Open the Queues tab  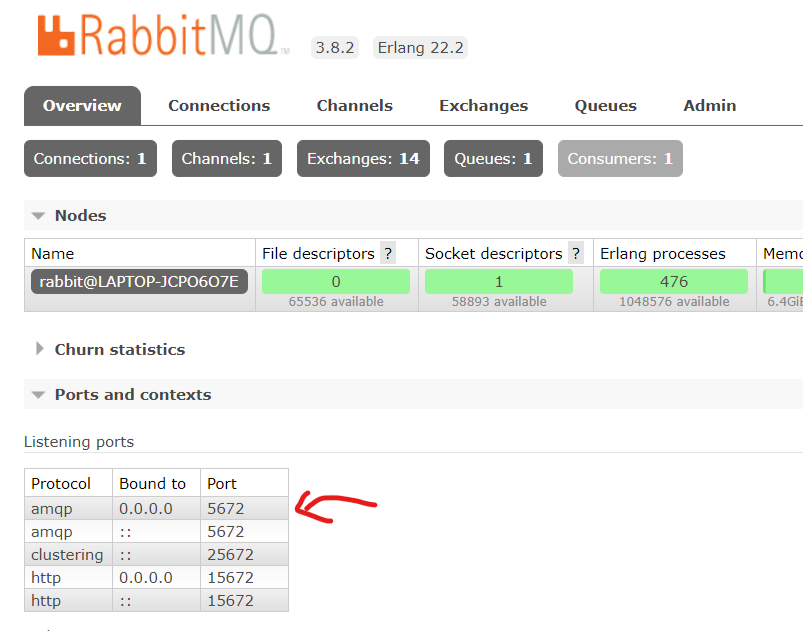[x=605, y=105]
